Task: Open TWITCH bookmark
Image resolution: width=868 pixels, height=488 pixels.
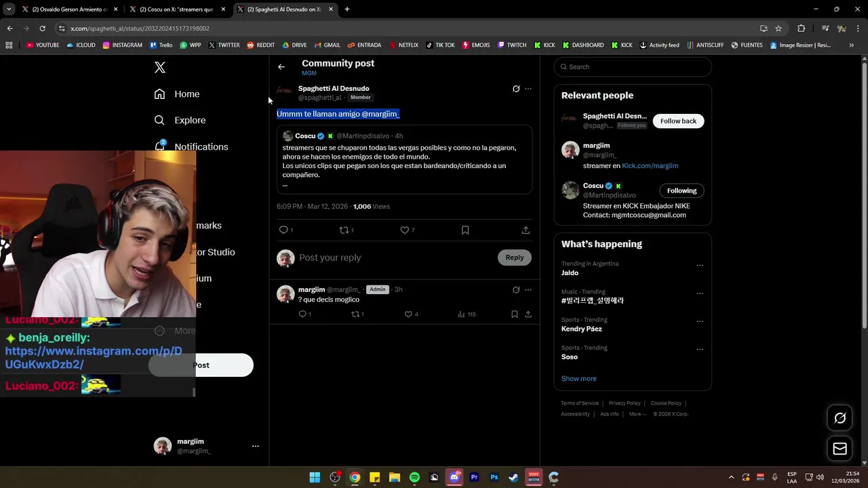Action: click(x=512, y=45)
